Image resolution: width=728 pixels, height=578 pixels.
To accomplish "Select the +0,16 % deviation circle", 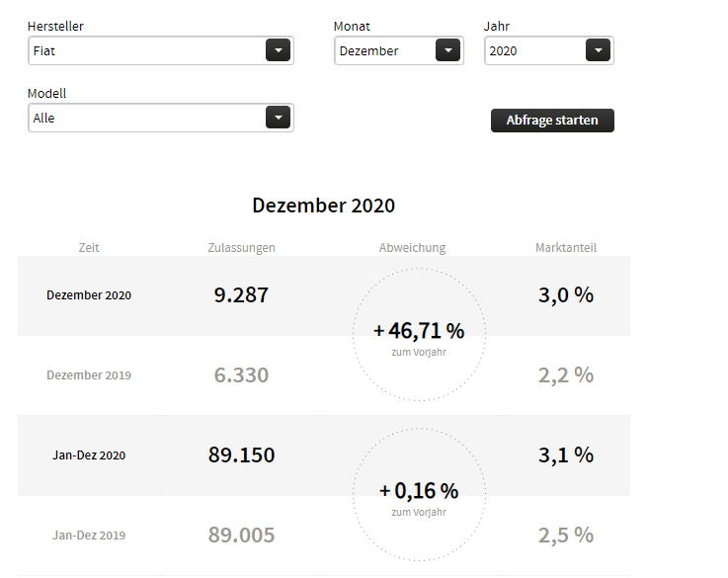I will pyautogui.click(x=419, y=494).
